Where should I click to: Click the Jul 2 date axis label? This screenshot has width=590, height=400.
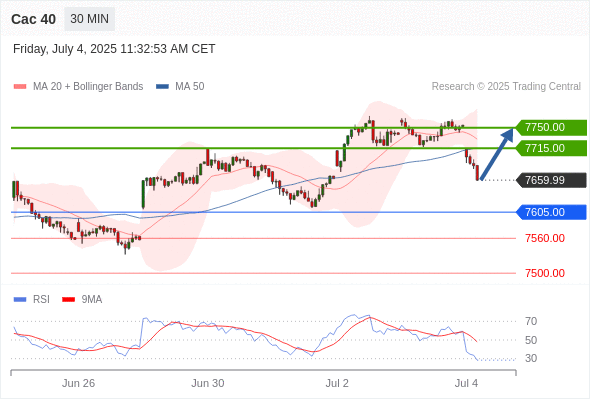coord(337,383)
